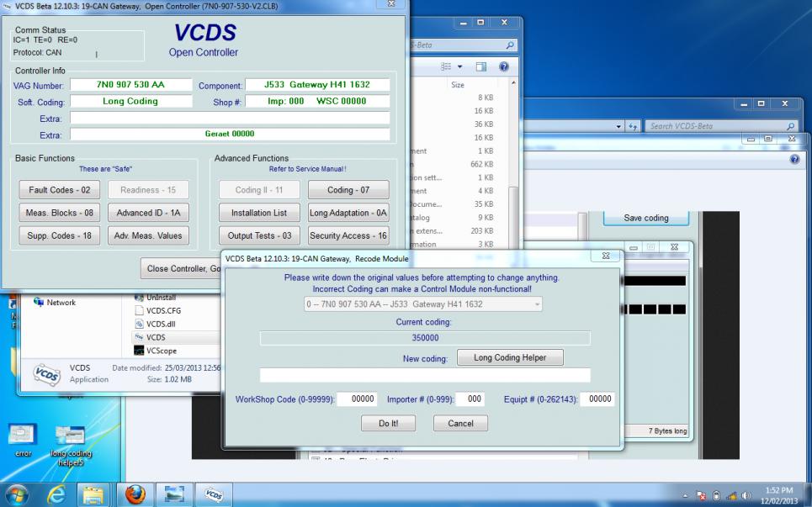Click the VCDS application icon in the details pane
Image resolution: width=812 pixels, height=507 pixels.
[46, 373]
